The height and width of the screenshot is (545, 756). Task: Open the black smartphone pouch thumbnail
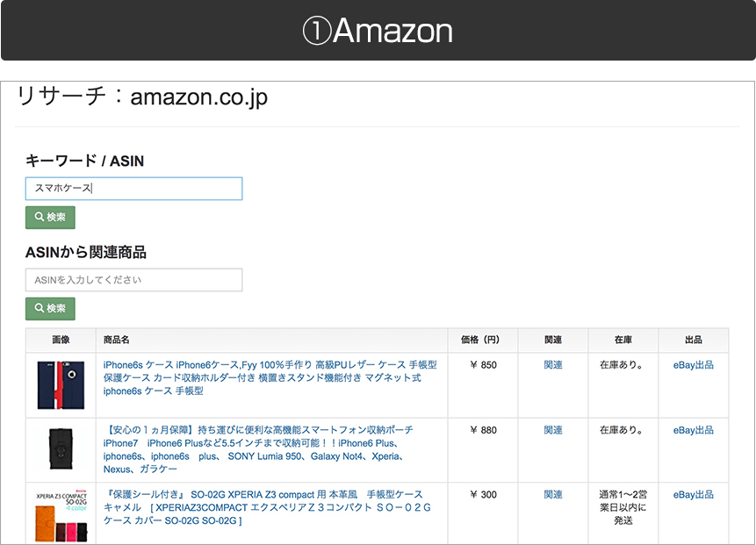61,449
